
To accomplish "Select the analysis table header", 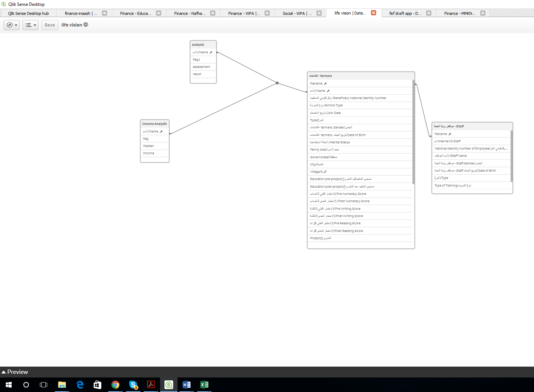I will tap(203, 45).
